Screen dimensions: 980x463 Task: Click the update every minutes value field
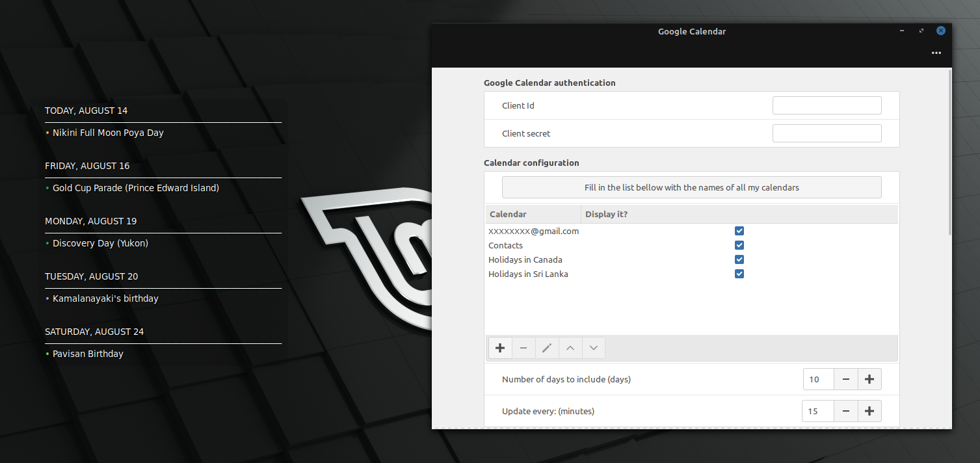point(819,411)
